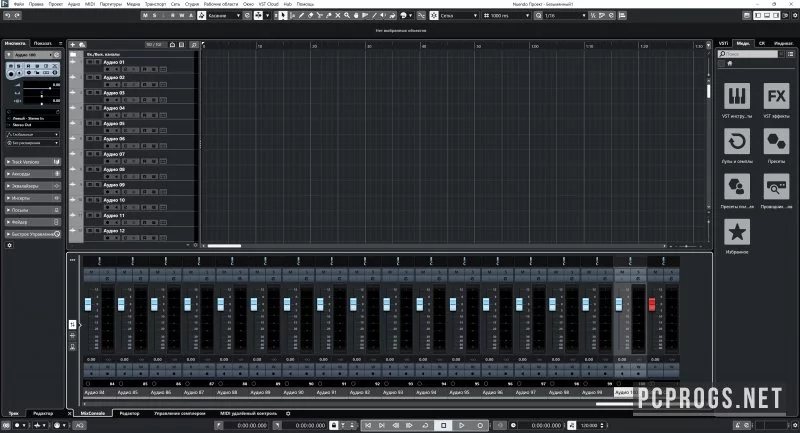800x433 pixels.
Task: Select the Mute X tool
Action: [338, 16]
